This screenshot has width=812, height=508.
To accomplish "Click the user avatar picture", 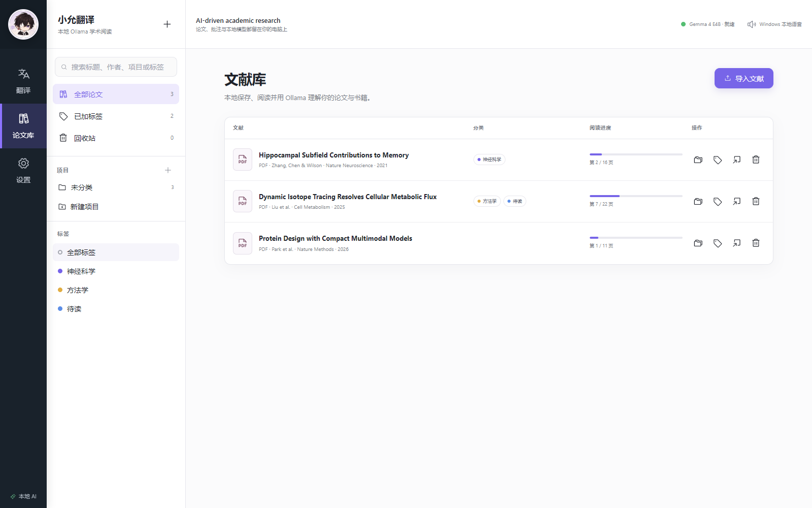I will (x=23, y=24).
